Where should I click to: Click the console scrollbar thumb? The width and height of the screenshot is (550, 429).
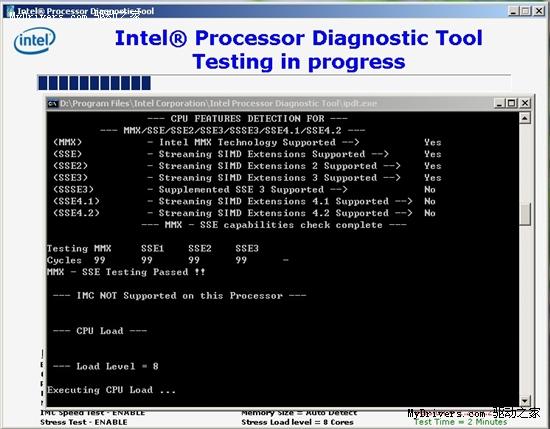click(524, 214)
